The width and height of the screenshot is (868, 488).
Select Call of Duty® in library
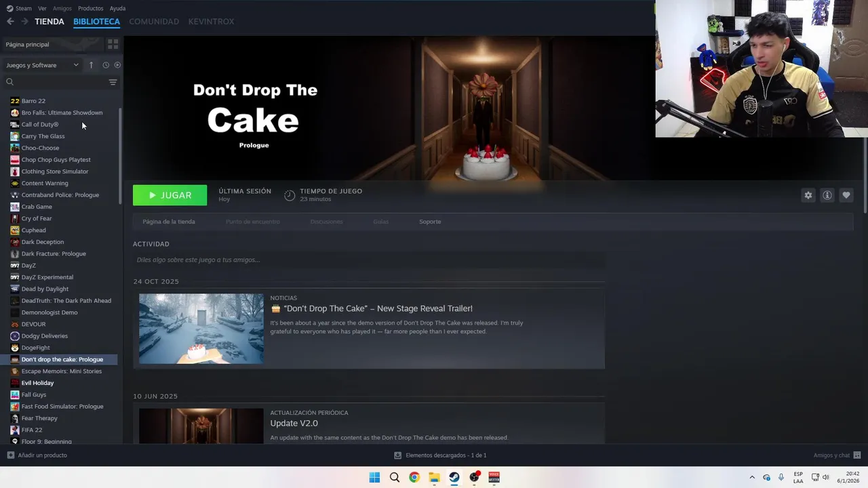coord(40,125)
